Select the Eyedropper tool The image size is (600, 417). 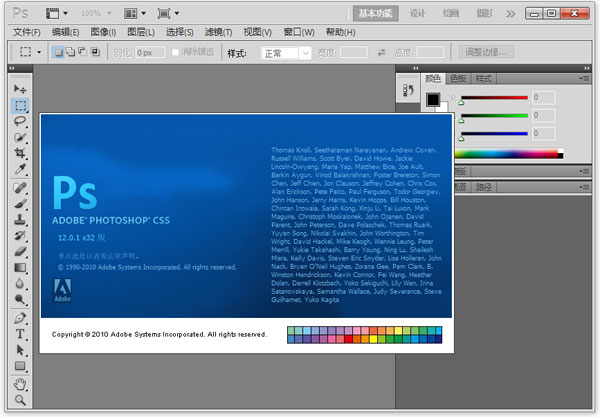click(x=20, y=169)
